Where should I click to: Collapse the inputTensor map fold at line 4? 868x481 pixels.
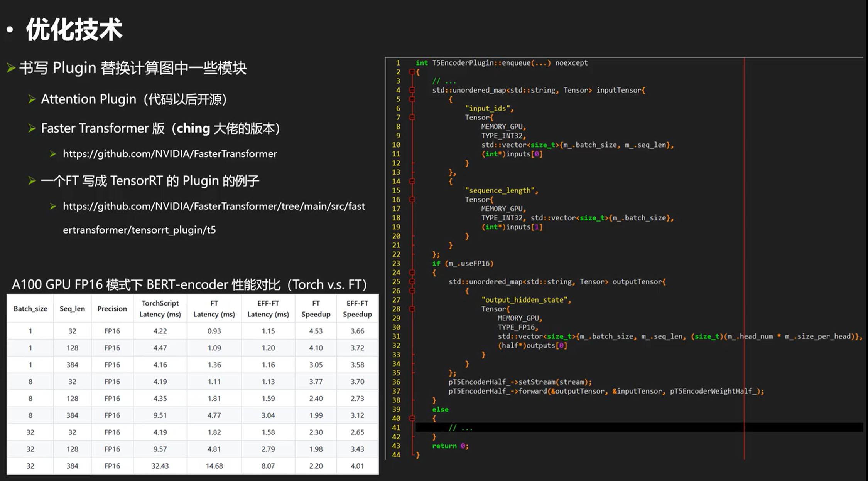click(x=412, y=90)
